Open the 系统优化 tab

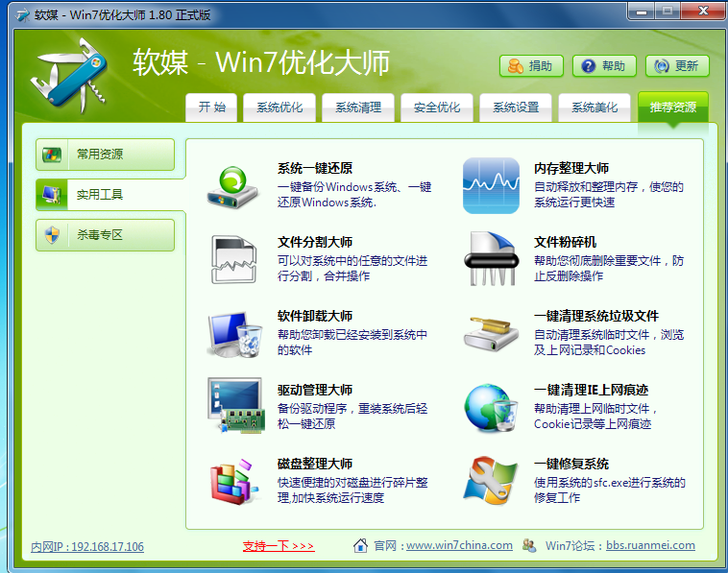pyautogui.click(x=279, y=107)
